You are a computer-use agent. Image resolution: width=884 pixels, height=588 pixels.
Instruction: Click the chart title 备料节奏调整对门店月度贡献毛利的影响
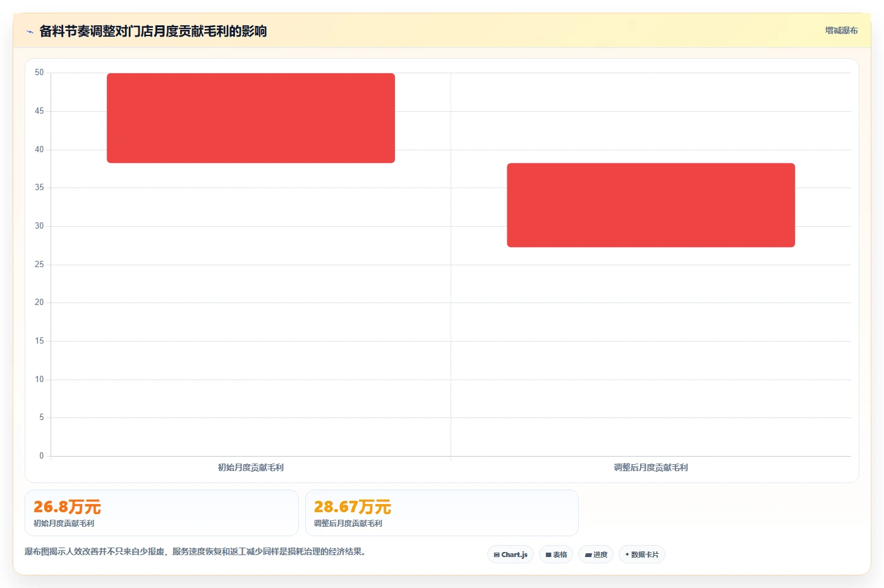point(153,31)
